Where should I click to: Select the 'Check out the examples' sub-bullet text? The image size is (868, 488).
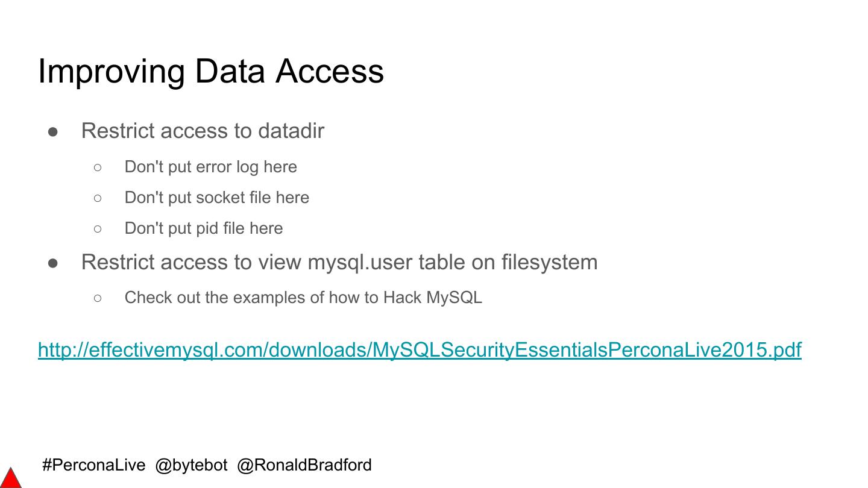tap(303, 298)
